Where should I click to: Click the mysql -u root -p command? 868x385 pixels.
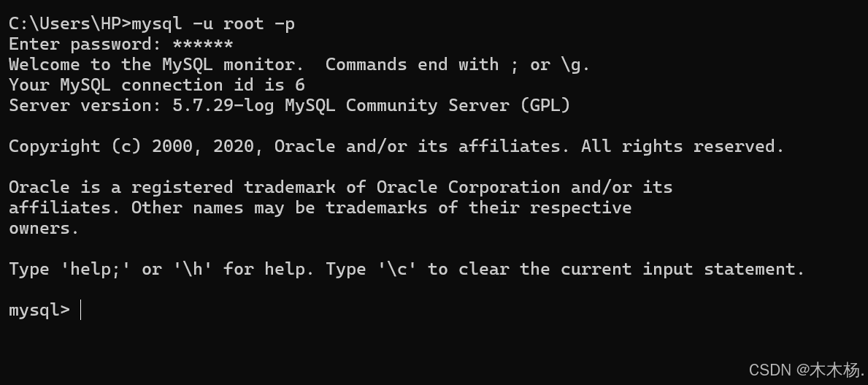[213, 24]
